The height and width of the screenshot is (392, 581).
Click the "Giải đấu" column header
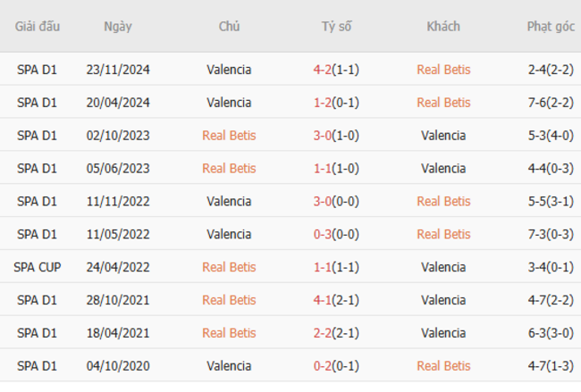click(38, 27)
